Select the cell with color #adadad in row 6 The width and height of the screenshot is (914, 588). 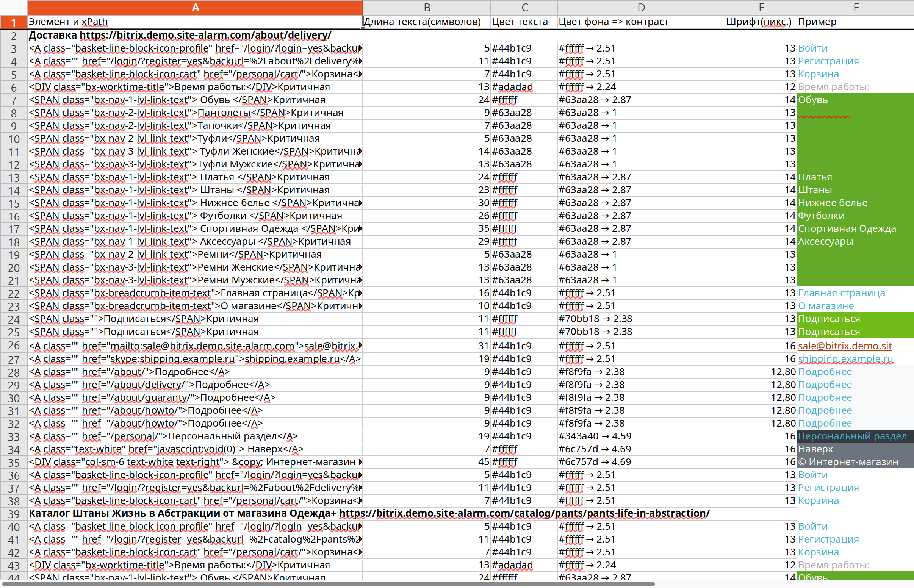pyautogui.click(x=523, y=87)
